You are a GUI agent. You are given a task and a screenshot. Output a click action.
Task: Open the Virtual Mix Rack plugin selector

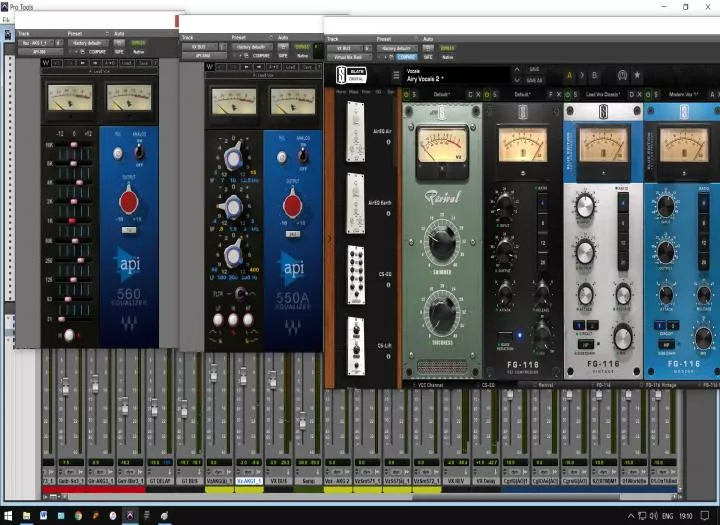[x=349, y=57]
